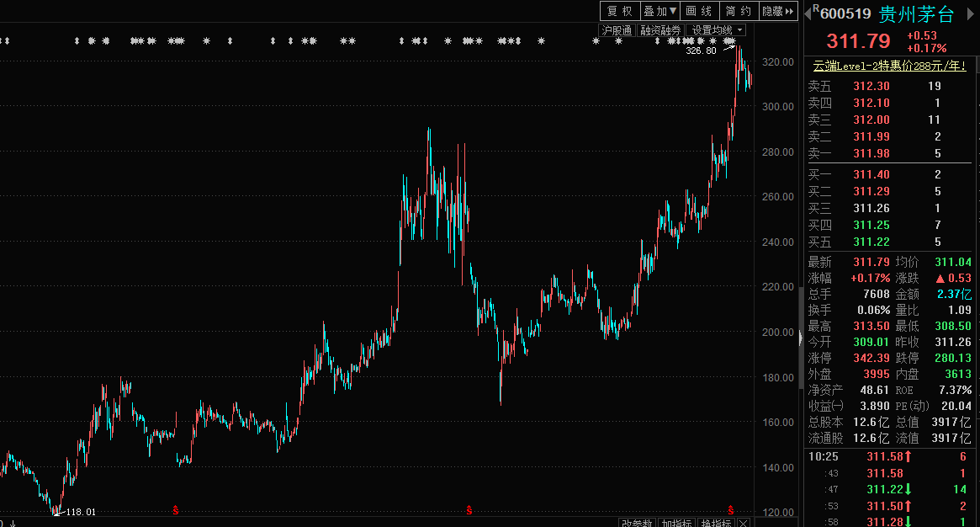Select the 卖二 ask price 311.99
The height and width of the screenshot is (527, 980).
[871, 137]
